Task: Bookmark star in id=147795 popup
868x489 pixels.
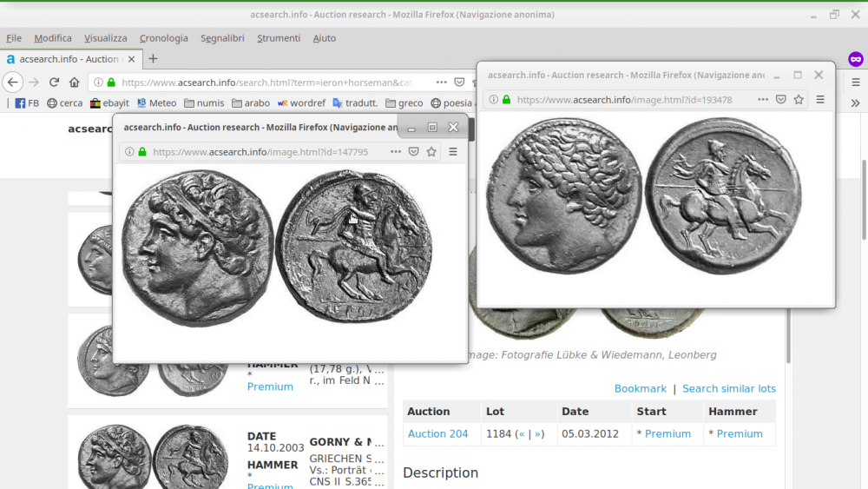Action: pyautogui.click(x=431, y=152)
